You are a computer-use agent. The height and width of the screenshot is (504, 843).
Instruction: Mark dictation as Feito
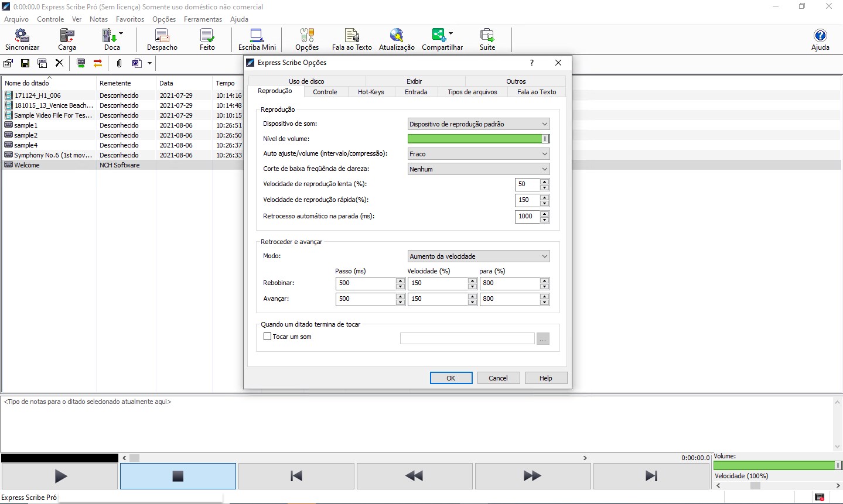(207, 40)
